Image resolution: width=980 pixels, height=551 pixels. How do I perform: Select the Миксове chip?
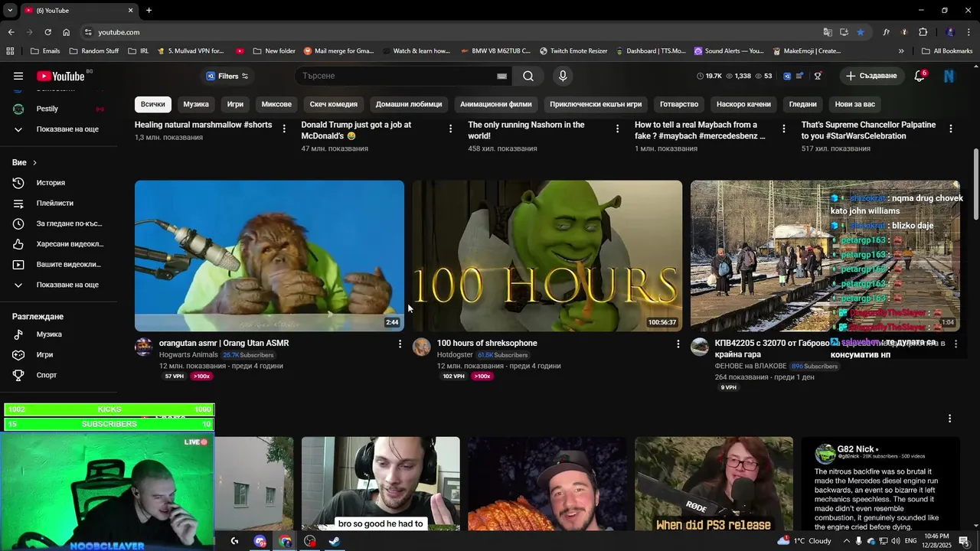click(x=276, y=104)
